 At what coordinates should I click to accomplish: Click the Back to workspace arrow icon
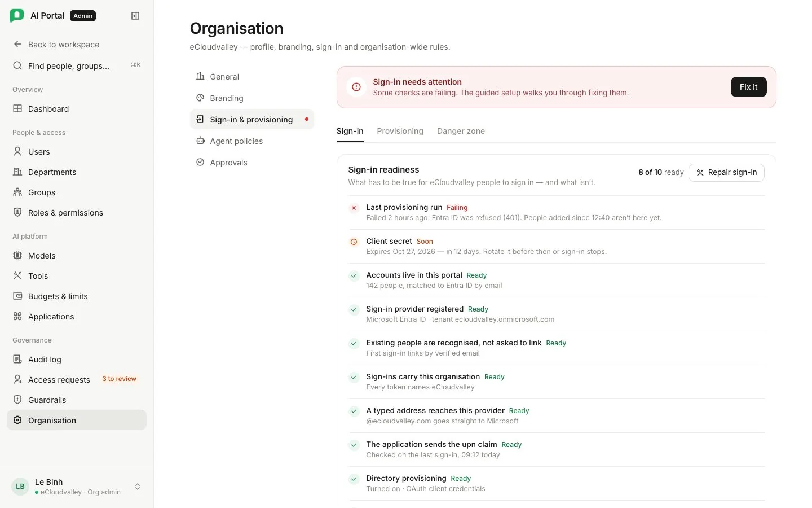tap(17, 44)
